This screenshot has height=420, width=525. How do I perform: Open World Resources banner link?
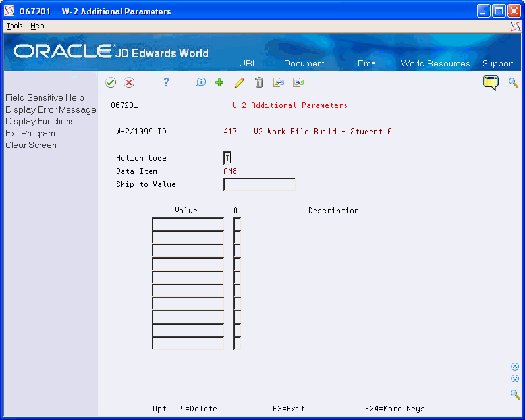tap(435, 63)
